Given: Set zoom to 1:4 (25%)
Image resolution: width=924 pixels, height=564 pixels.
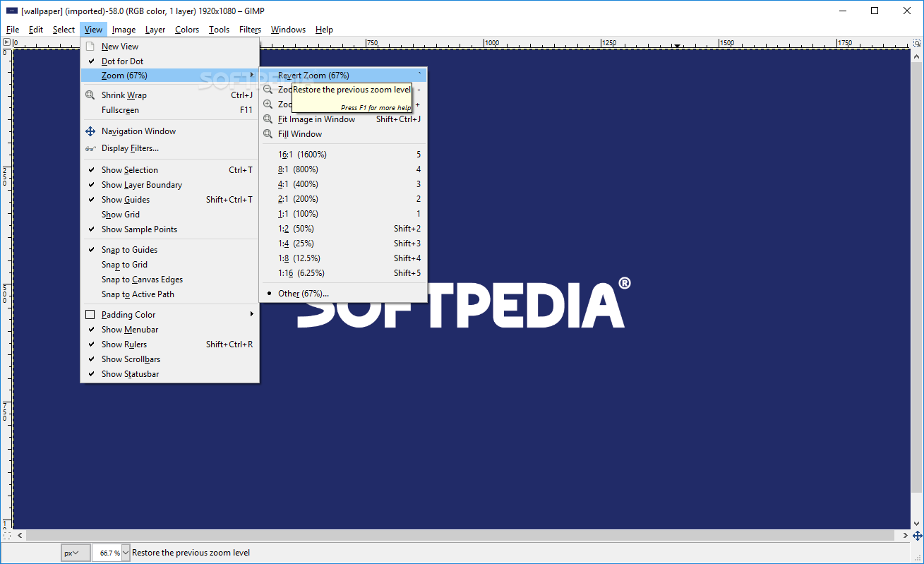Looking at the screenshot, I should [343, 244].
